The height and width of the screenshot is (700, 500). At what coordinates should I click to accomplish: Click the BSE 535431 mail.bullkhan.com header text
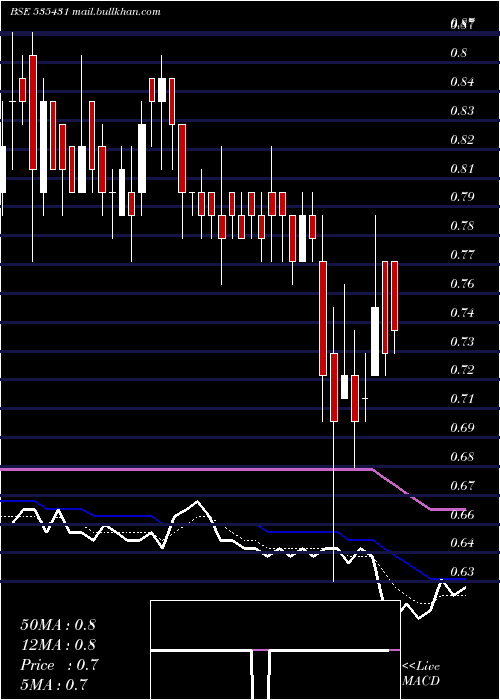pyautogui.click(x=85, y=12)
